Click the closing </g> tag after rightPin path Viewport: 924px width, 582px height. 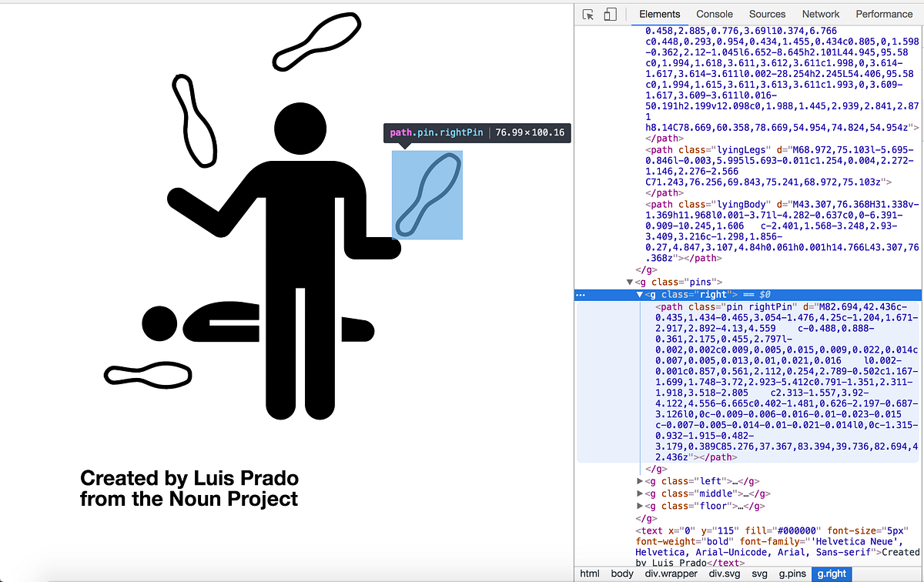click(x=655, y=469)
